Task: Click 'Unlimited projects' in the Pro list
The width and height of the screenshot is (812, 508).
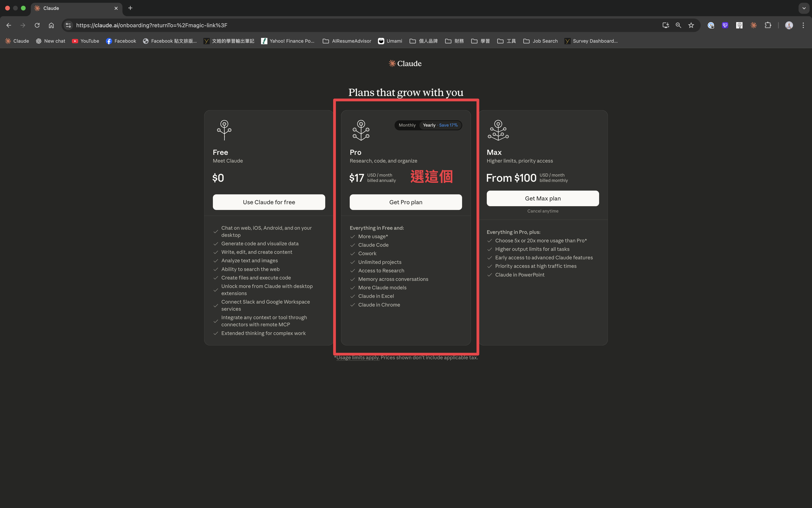Action: pyautogui.click(x=380, y=262)
